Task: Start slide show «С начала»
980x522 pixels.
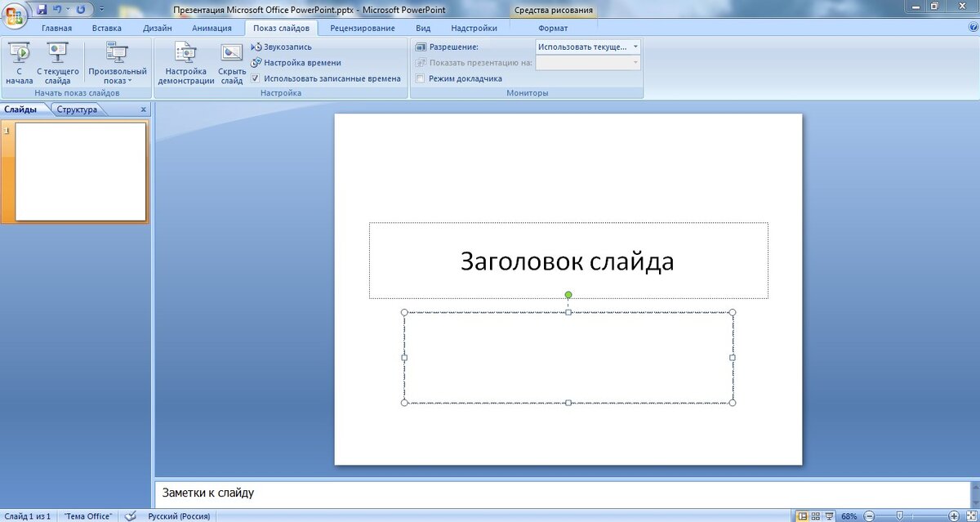Action: tap(19, 63)
